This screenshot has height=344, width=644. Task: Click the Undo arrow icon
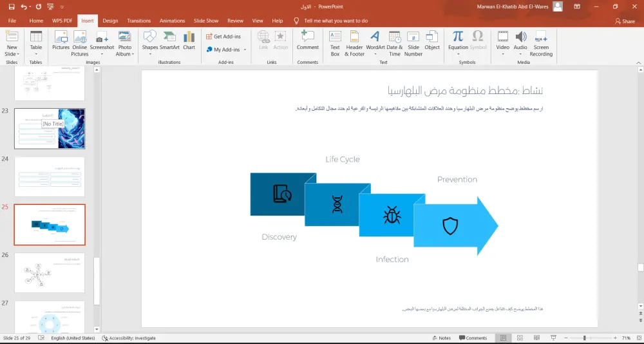click(23, 6)
